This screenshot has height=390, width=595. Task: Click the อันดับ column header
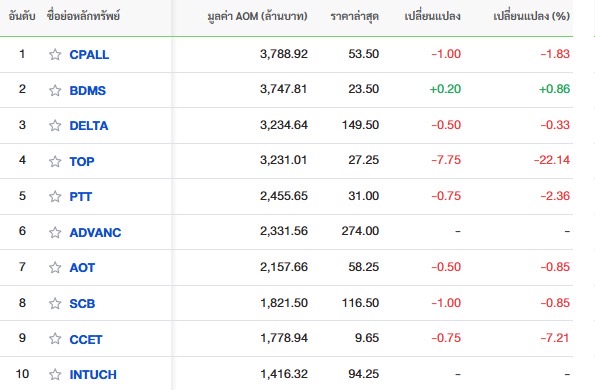coord(22,16)
